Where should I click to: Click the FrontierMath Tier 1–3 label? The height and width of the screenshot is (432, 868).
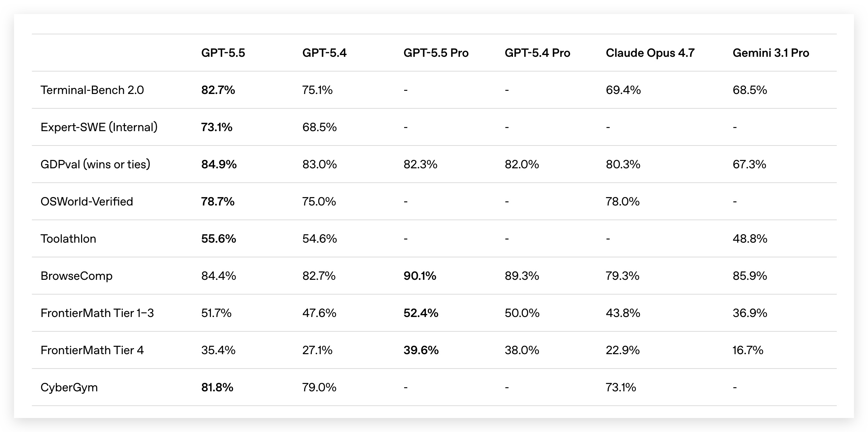[x=97, y=313]
